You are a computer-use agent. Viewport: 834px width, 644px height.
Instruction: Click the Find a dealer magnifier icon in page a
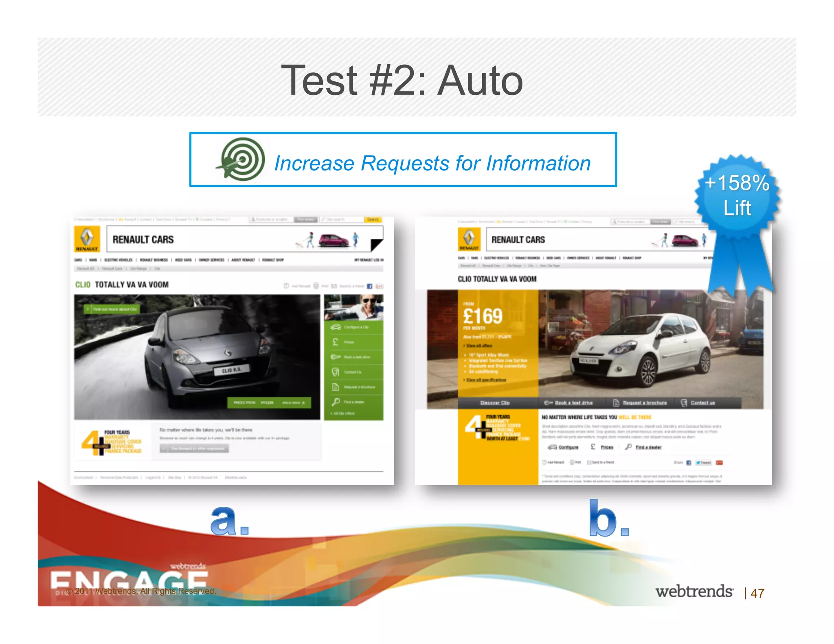336,402
